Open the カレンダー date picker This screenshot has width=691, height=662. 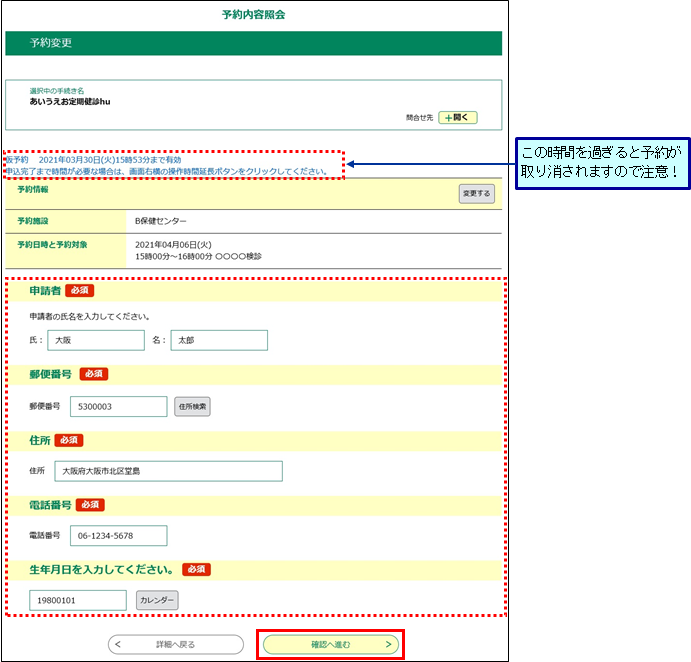click(157, 600)
